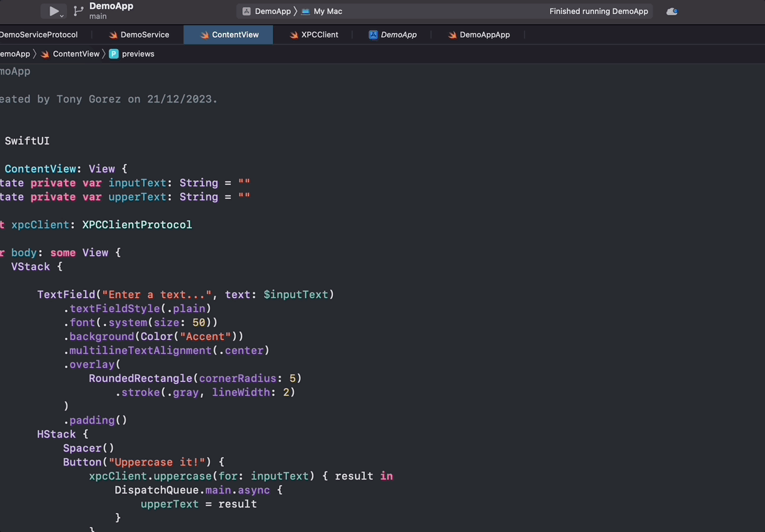This screenshot has width=765, height=532.
Task: Click the main branch label under DemoApp
Action: [98, 17]
